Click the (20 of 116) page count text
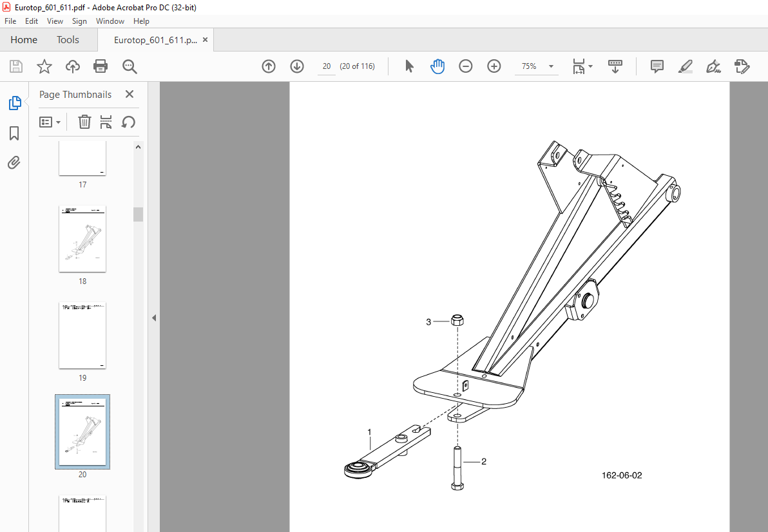This screenshot has width=768, height=532. [x=357, y=66]
